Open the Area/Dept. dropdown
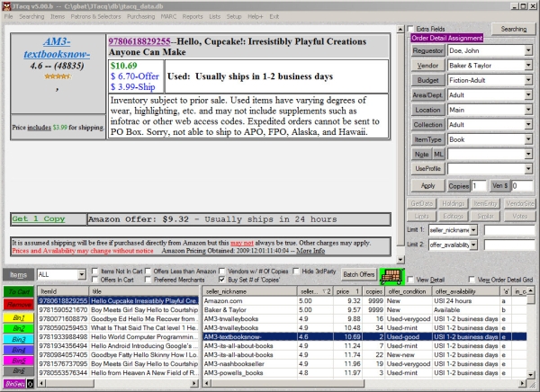The image size is (540, 392). pyautogui.click(x=528, y=95)
